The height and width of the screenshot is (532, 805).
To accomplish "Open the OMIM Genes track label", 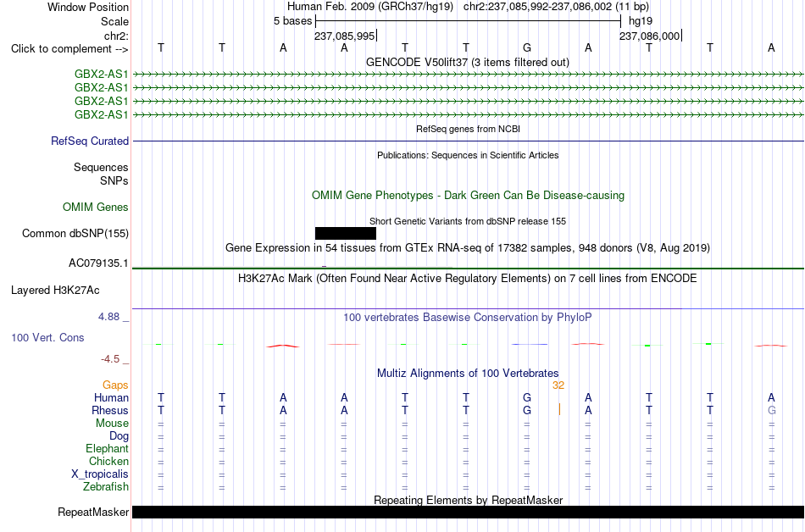I will 96,208.
